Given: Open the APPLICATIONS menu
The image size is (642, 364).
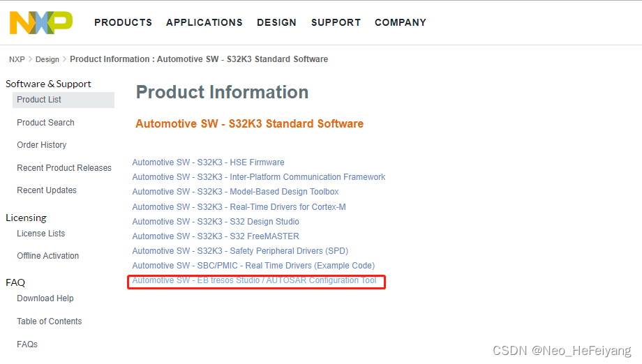Looking at the screenshot, I should tap(204, 22).
